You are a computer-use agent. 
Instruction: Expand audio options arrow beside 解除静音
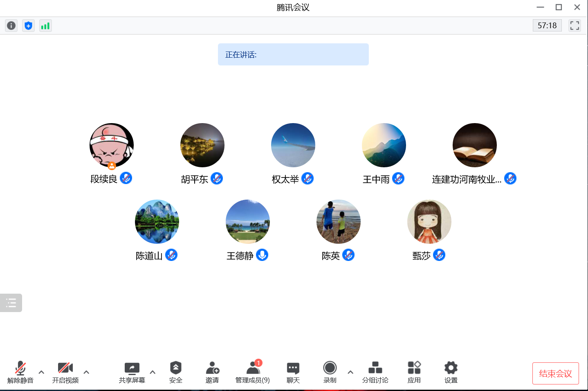pos(41,372)
